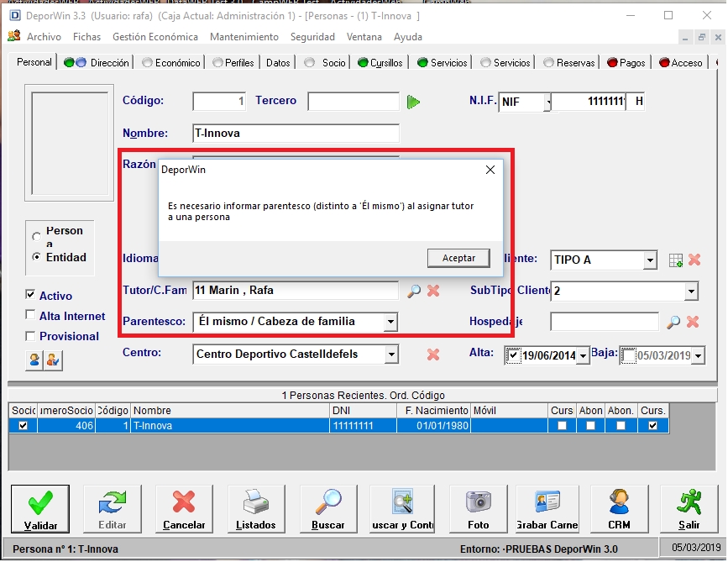The width and height of the screenshot is (728, 562).
Task: Open Listados printer button
Action: pyautogui.click(x=256, y=509)
